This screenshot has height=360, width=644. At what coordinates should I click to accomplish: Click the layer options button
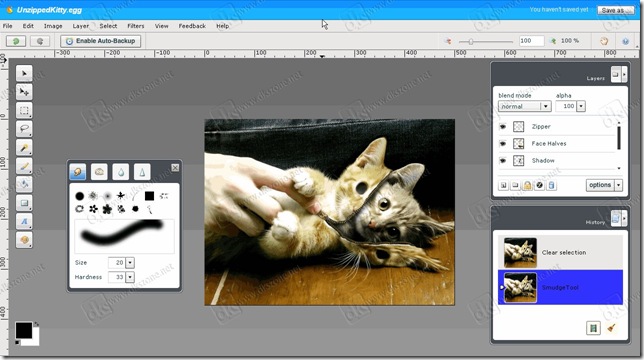pos(600,185)
